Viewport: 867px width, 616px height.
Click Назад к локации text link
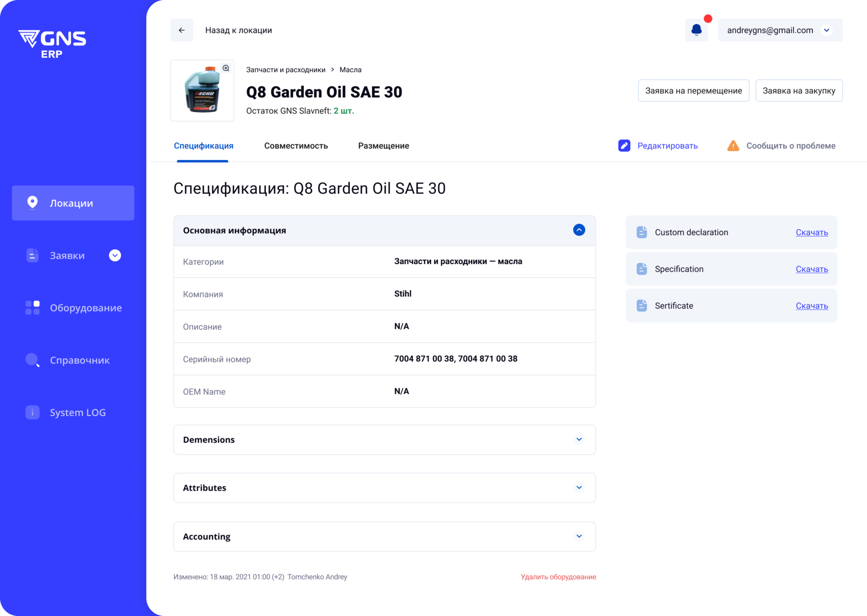point(238,30)
